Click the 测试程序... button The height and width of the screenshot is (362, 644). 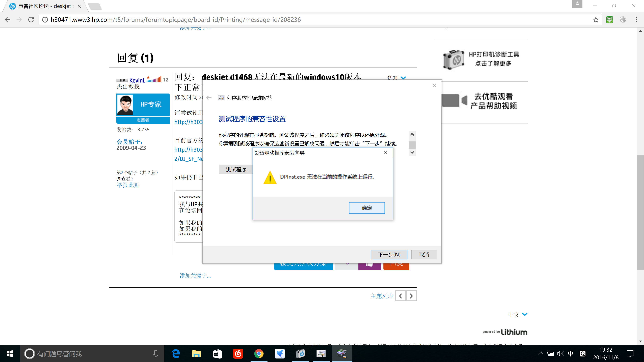236,169
